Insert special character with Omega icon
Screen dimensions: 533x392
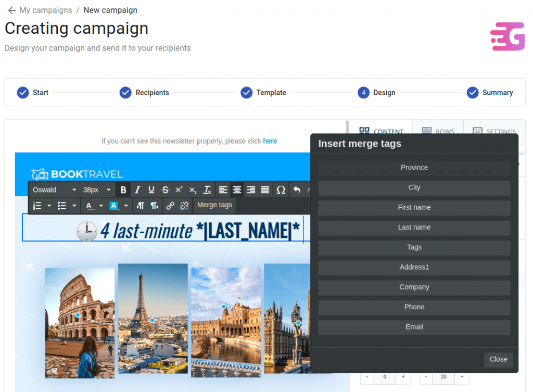(281, 190)
